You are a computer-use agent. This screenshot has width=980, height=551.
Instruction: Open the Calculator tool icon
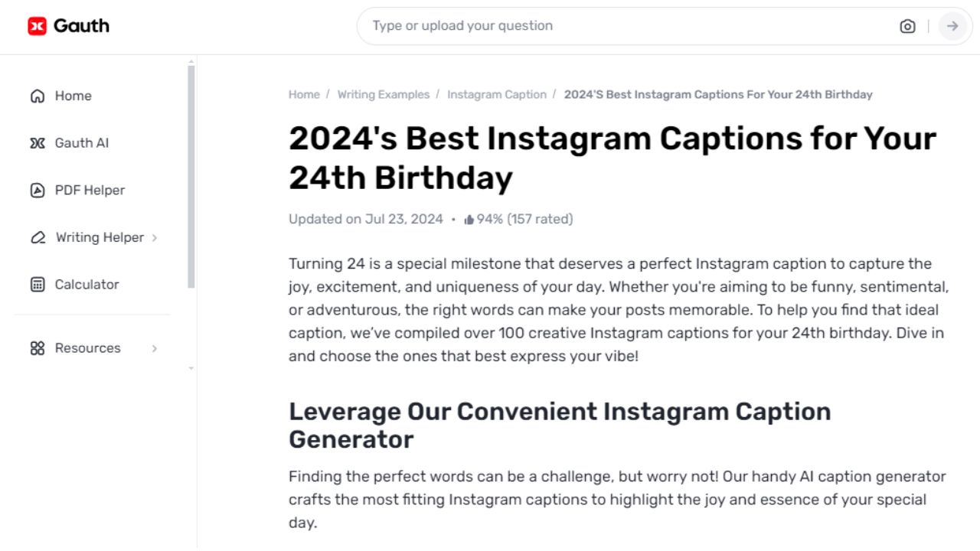tap(37, 284)
